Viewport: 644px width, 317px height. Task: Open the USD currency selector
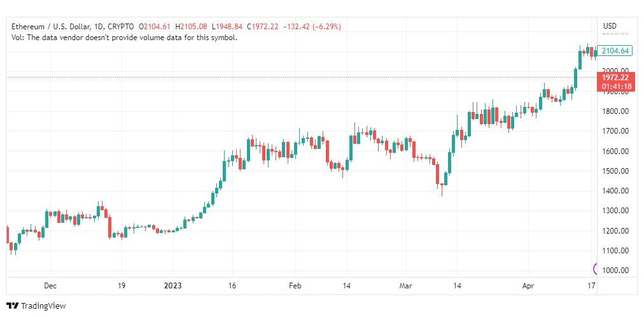click(610, 26)
